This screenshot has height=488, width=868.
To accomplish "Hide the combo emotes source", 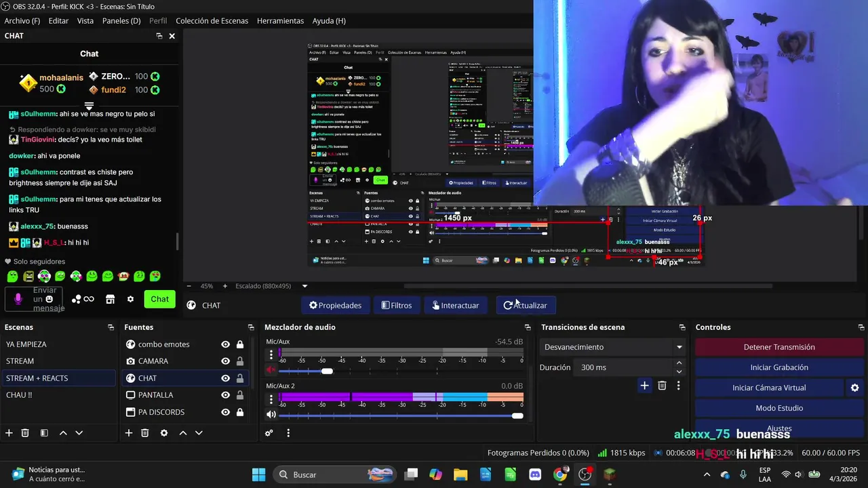I will [225, 344].
